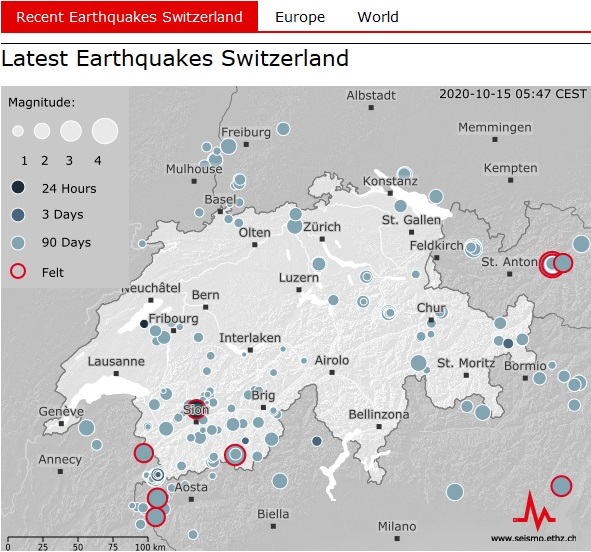Click the 3 Days legend dot
The height and width of the screenshot is (552, 591).
18,215
